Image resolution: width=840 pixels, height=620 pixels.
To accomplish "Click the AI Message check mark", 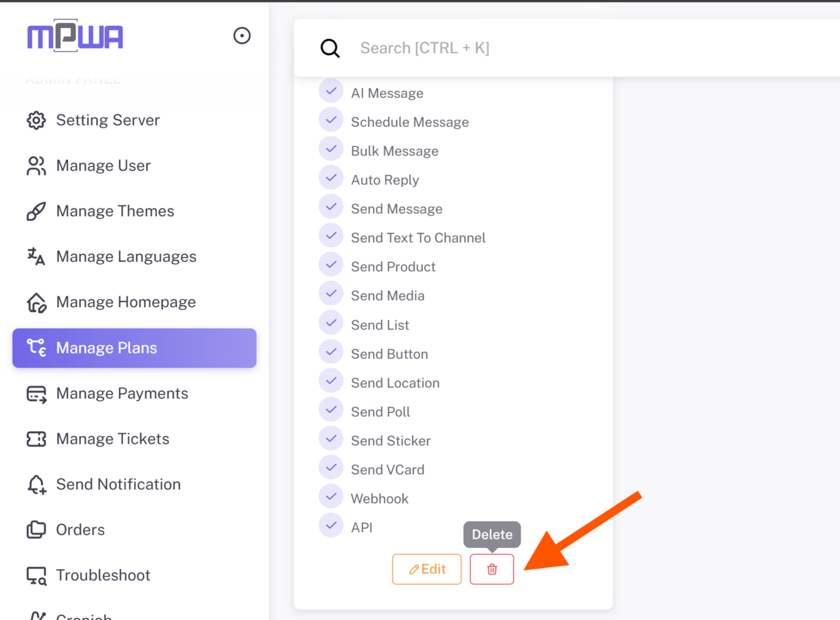I will (x=331, y=91).
